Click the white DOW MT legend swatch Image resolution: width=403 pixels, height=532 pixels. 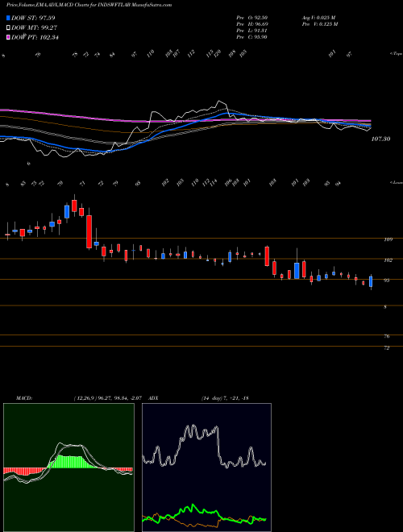click(x=8, y=28)
